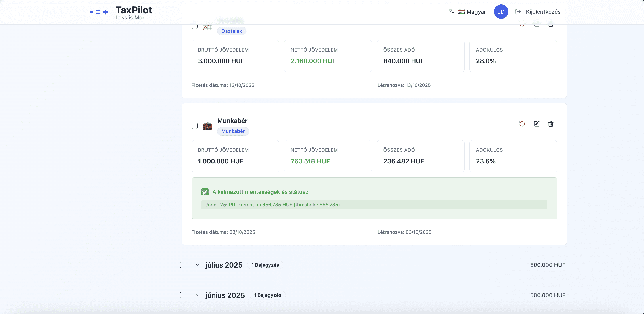Delete the Munkabér entry with trash icon

pyautogui.click(x=551, y=124)
